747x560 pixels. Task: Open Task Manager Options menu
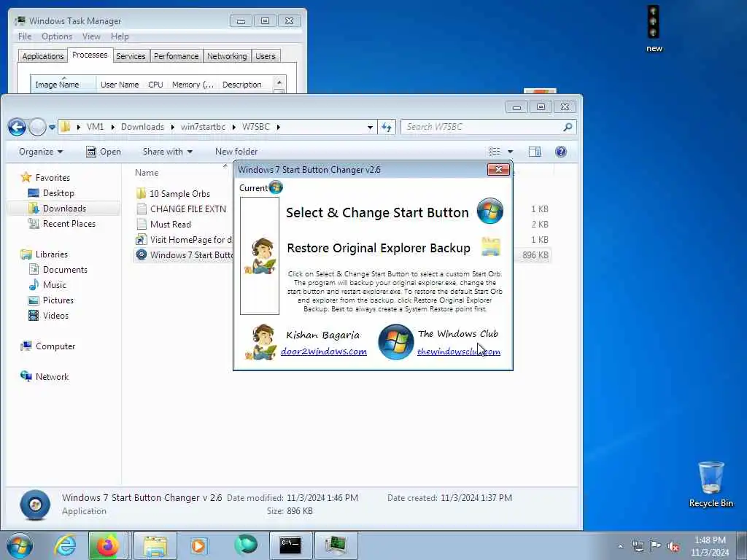[57, 36]
